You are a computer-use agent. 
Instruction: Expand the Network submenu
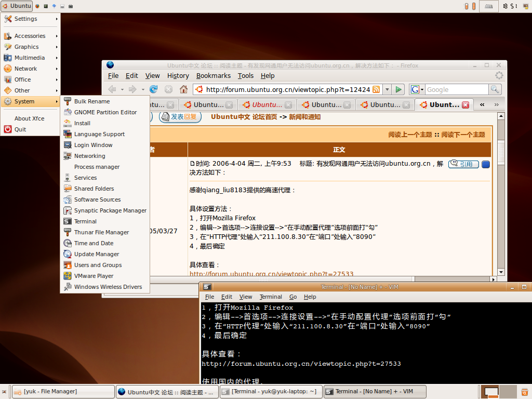(x=30, y=69)
